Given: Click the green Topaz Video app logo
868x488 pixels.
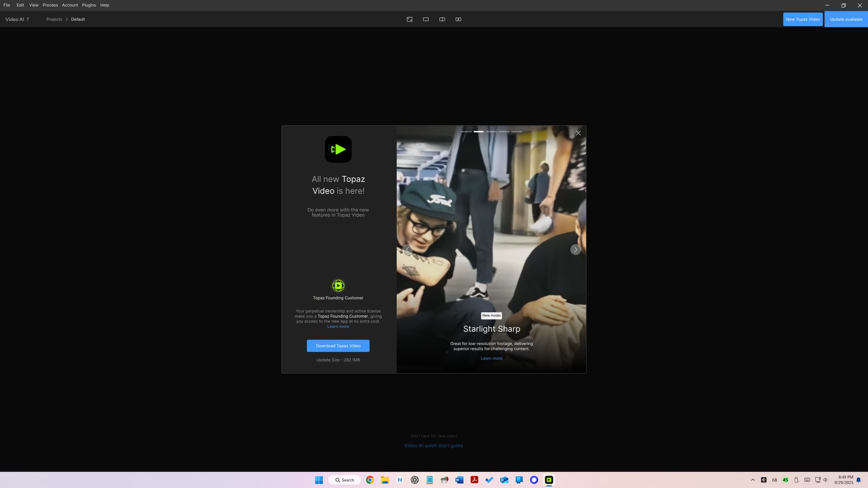Looking at the screenshot, I should pyautogui.click(x=338, y=149).
